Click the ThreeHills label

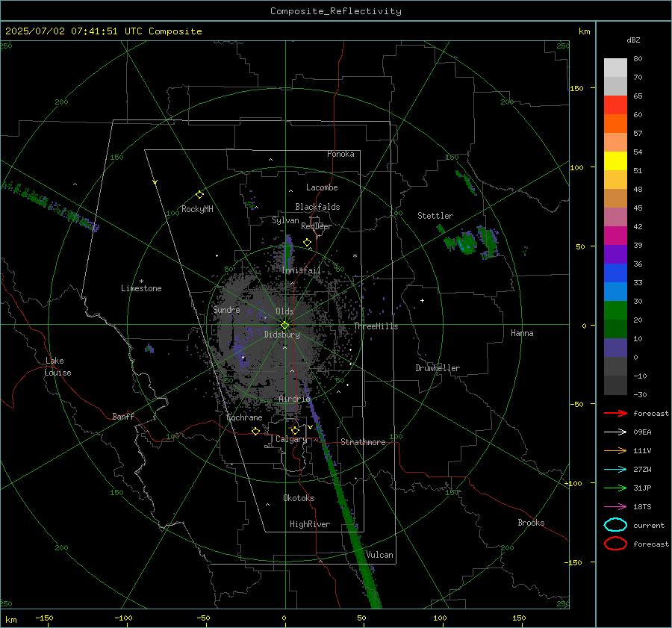pyautogui.click(x=376, y=326)
